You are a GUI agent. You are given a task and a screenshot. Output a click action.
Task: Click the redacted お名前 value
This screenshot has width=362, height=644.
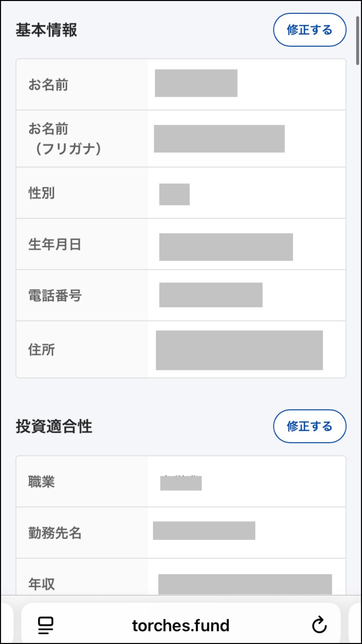196,83
